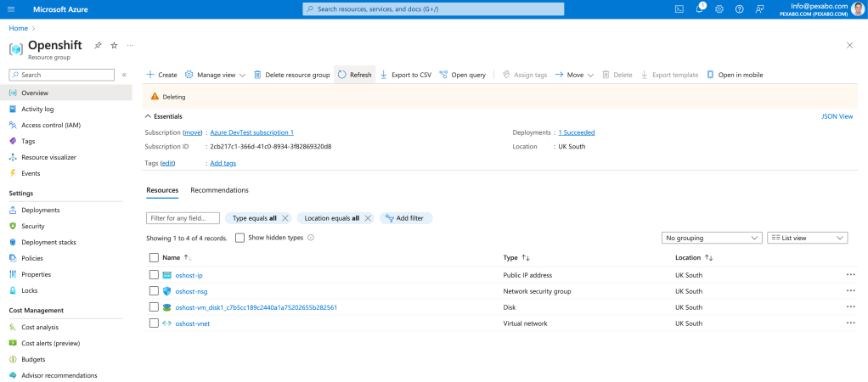868x382 pixels.
Task: Click the tags edit link
Action: click(x=167, y=163)
